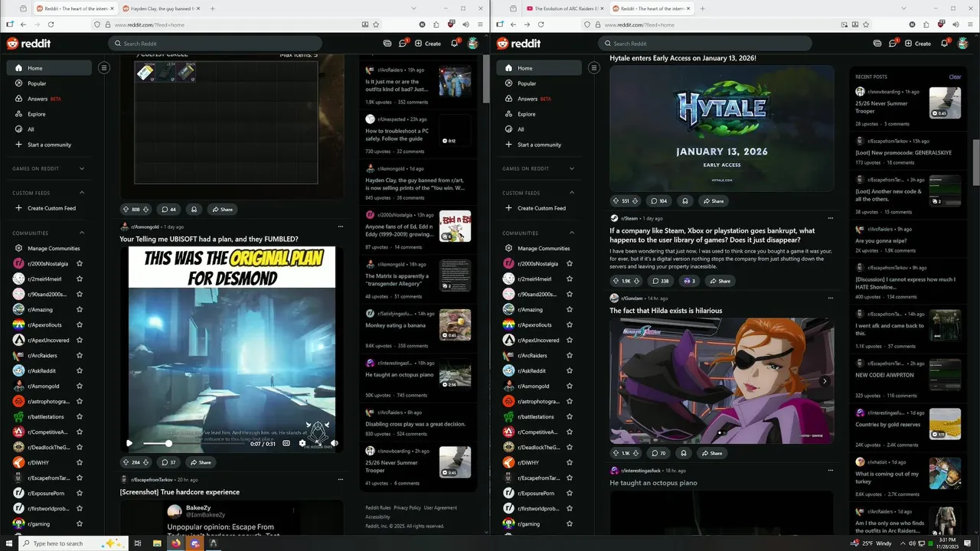Give award on the Hytale post
The image size is (980, 551).
684,201
